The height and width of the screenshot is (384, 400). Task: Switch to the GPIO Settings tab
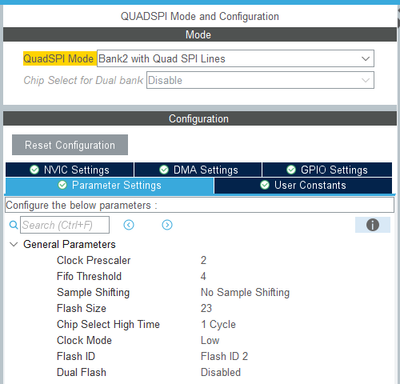[x=327, y=170]
